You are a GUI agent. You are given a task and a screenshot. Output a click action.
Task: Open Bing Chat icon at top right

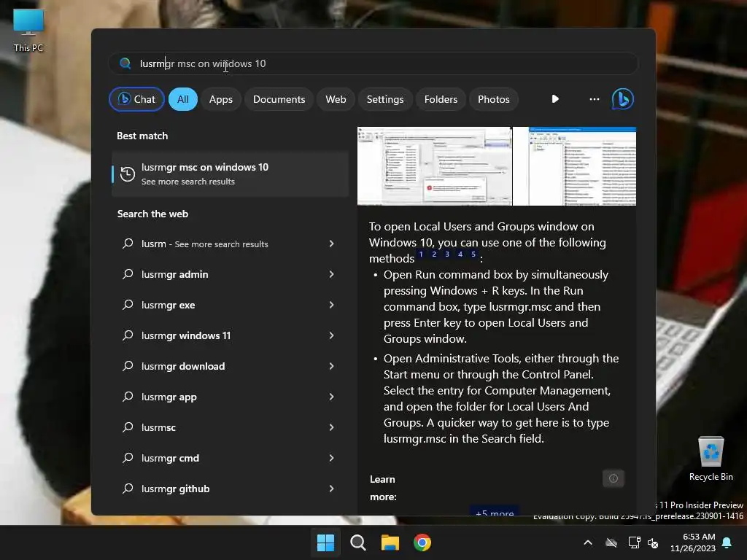pyautogui.click(x=623, y=99)
